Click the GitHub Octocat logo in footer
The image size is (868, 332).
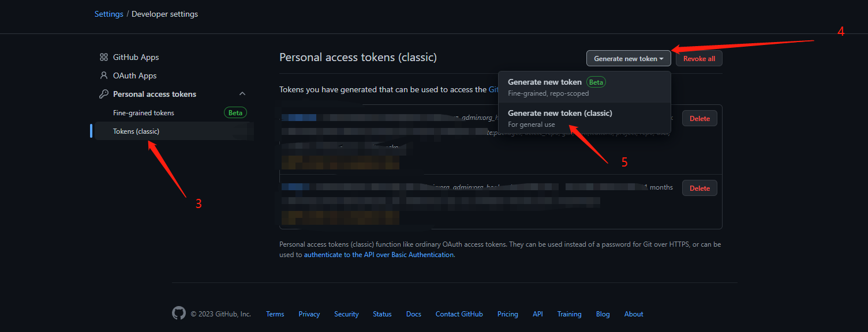pos(179,314)
